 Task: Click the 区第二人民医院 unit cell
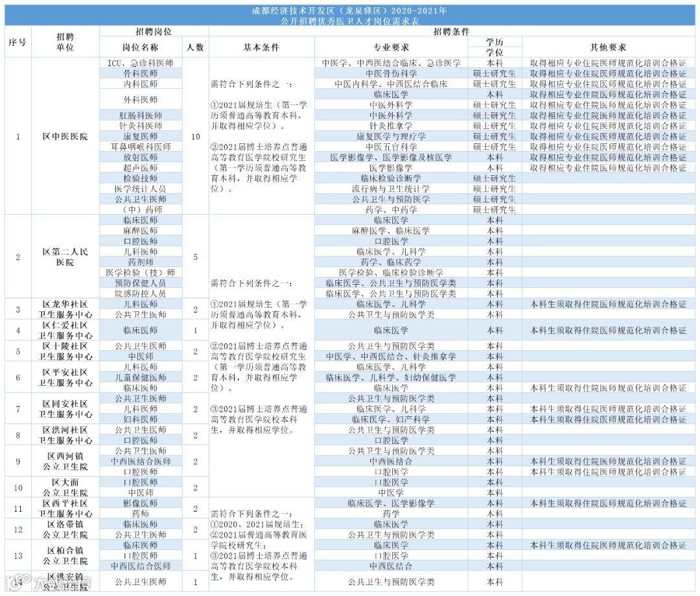pos(65,257)
